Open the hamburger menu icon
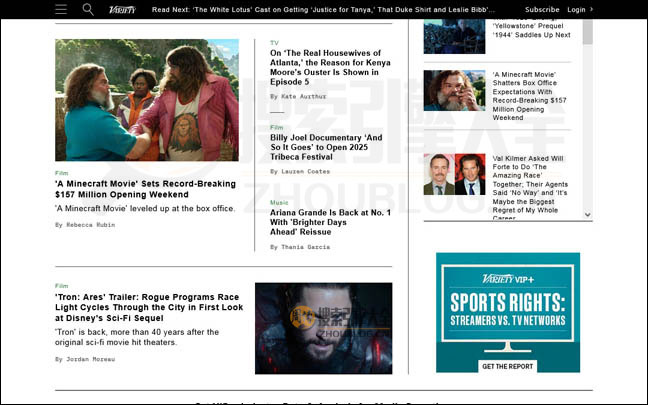 (61, 9)
